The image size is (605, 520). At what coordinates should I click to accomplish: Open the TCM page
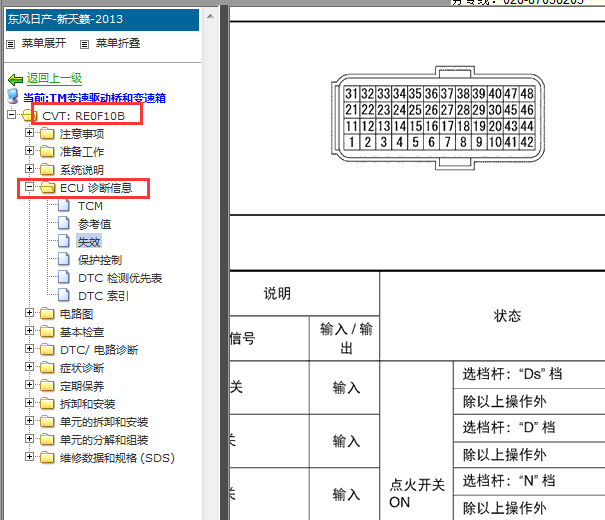pyautogui.click(x=90, y=206)
